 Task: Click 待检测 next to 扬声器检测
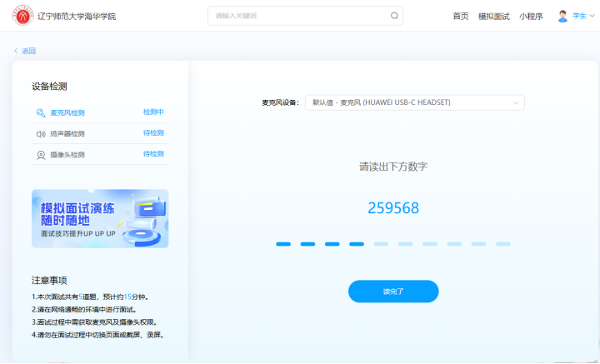pyautogui.click(x=153, y=132)
